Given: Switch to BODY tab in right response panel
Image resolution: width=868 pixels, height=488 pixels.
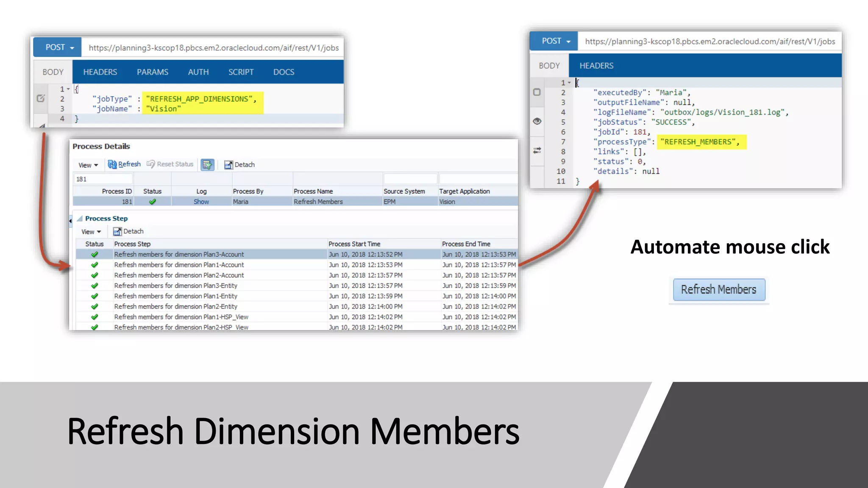Looking at the screenshot, I should pyautogui.click(x=549, y=66).
